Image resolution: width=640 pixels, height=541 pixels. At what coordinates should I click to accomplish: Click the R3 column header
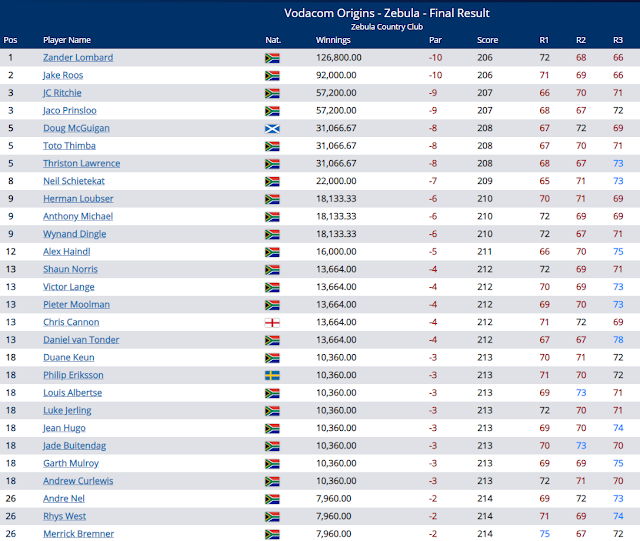(x=618, y=40)
